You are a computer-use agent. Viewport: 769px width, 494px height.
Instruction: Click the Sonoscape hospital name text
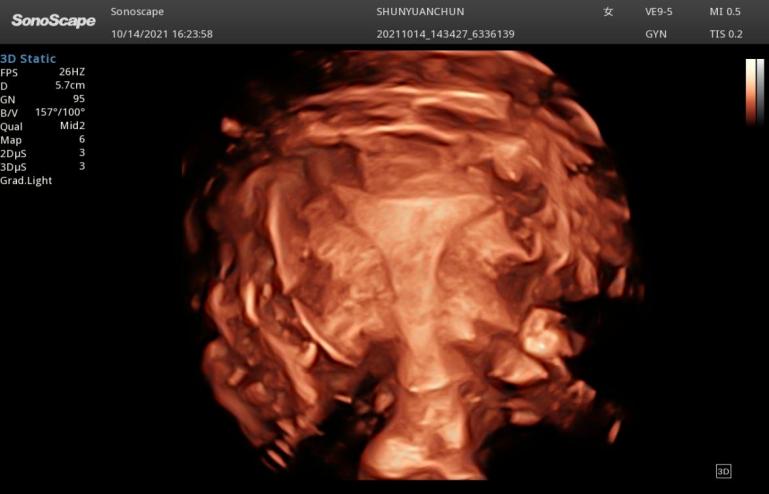point(137,11)
